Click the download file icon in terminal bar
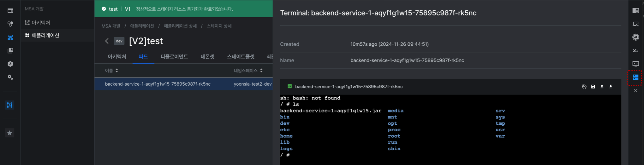This screenshot has height=165, width=644. pyautogui.click(x=611, y=87)
